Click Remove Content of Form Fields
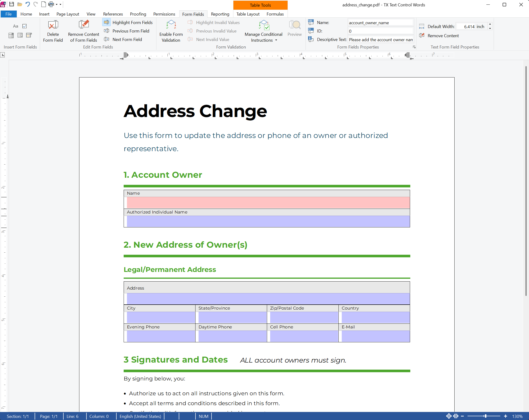 83,31
